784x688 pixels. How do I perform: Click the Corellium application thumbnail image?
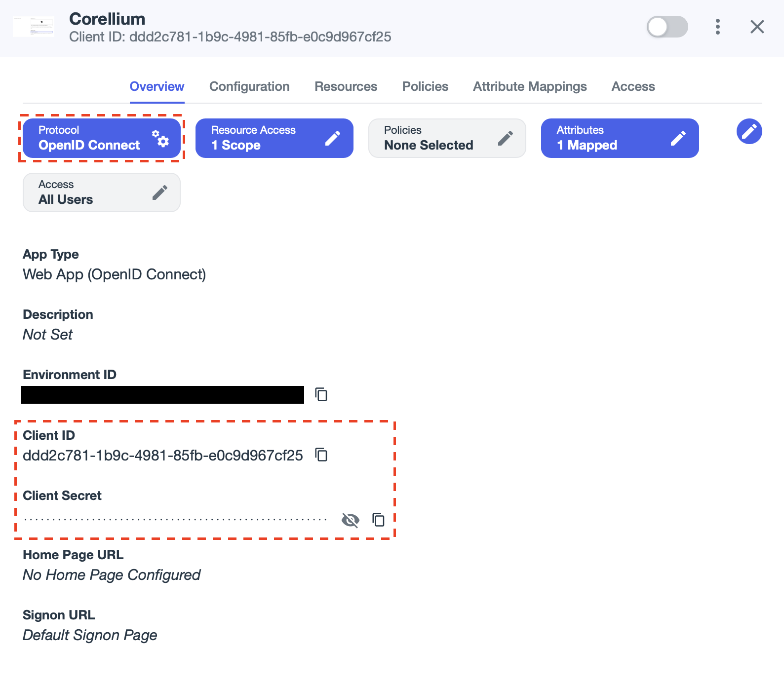tap(34, 27)
